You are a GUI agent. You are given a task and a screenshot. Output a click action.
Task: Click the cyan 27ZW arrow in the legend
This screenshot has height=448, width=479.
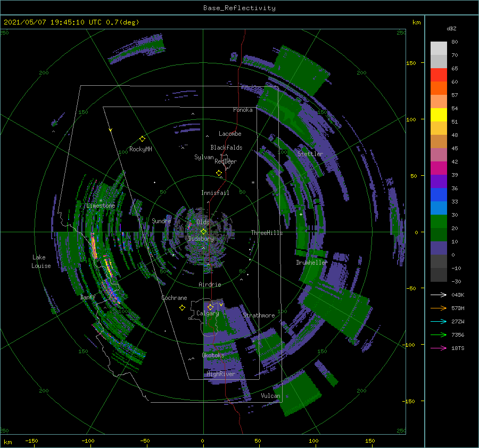[x=439, y=321]
